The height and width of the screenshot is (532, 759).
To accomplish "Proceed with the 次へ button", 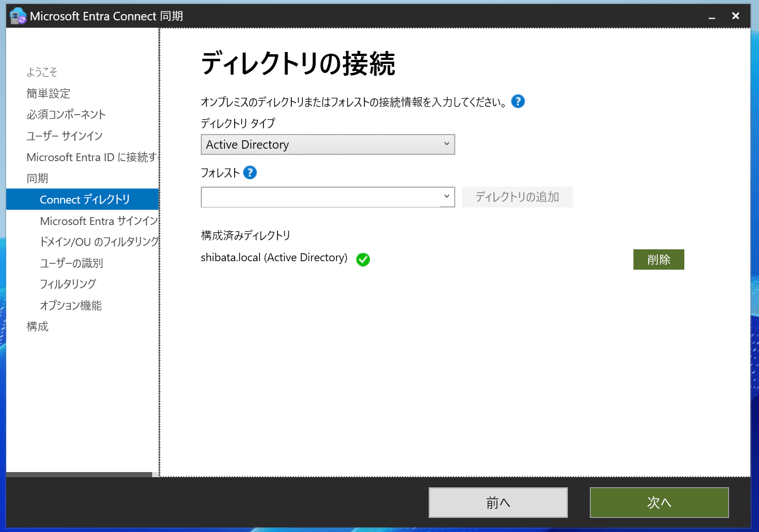I will coord(659,503).
